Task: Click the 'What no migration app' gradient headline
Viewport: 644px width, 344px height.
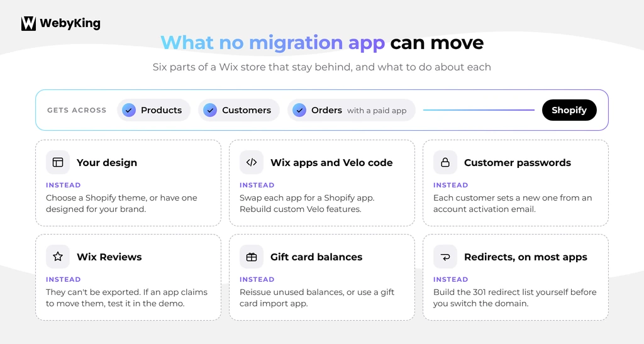Action: pos(273,42)
